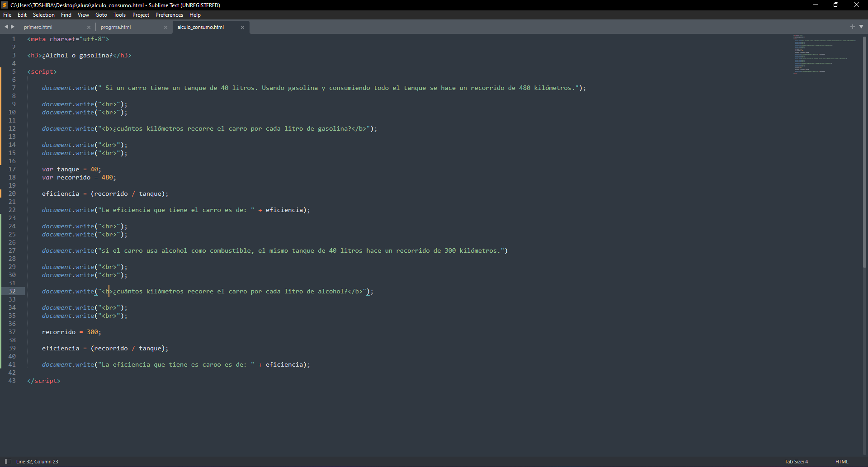This screenshot has height=467, width=868.
Task: Click the eficiencia assignment on line 39
Action: pyautogui.click(x=105, y=349)
